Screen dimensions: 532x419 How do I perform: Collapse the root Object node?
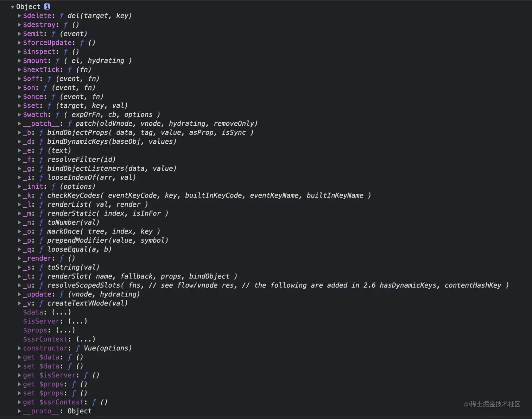tap(12, 6)
